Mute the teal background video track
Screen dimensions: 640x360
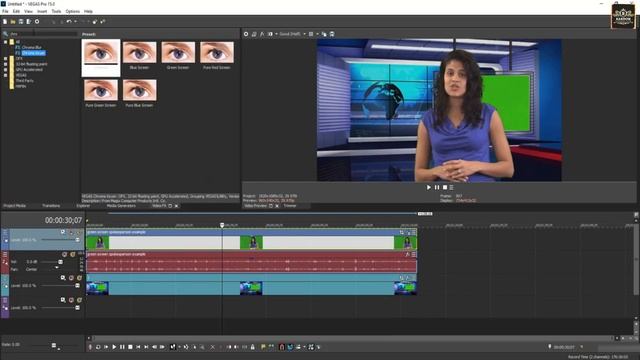[71, 278]
